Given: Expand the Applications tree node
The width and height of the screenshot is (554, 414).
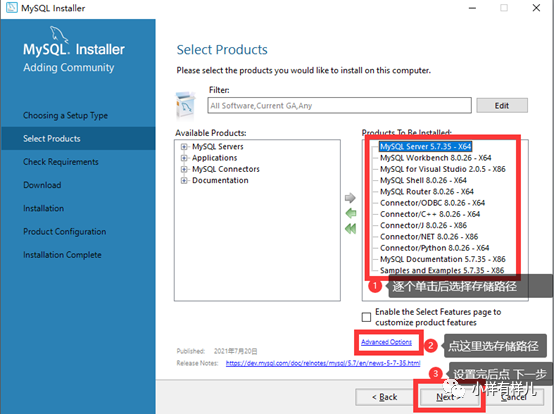Looking at the screenshot, I should click(x=184, y=158).
